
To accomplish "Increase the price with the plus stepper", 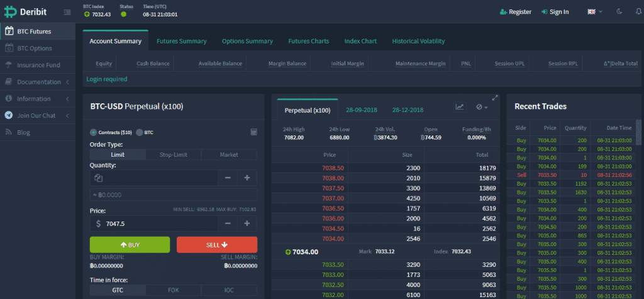I will (247, 223).
